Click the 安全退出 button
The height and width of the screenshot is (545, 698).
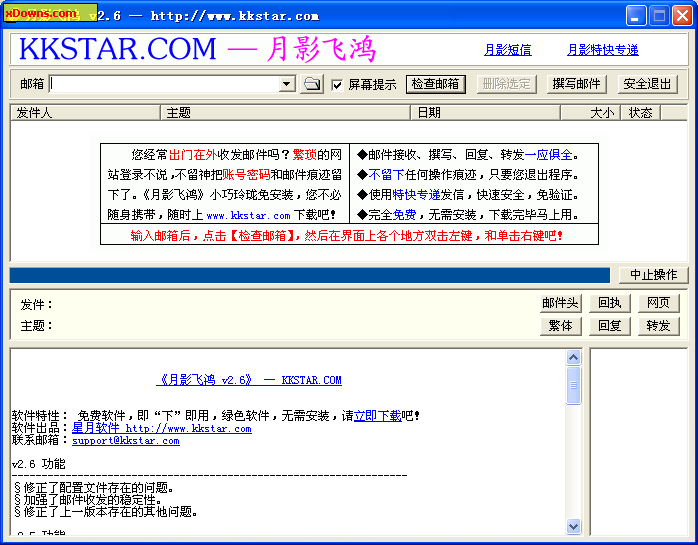point(647,84)
